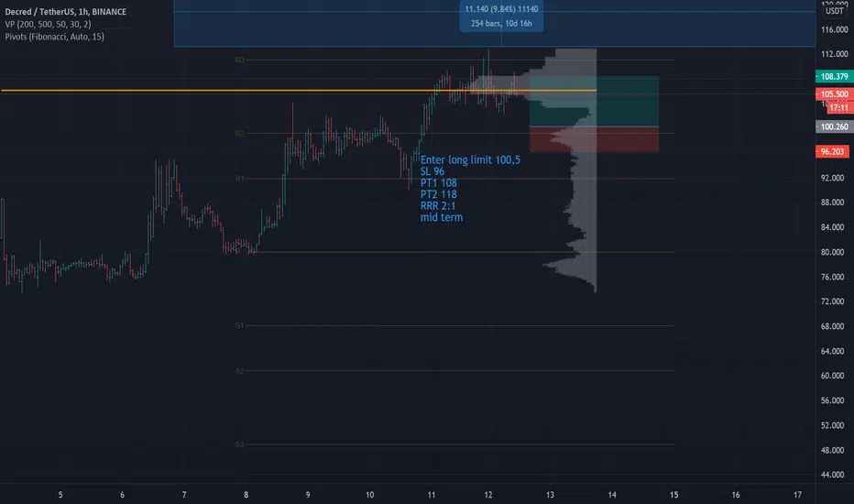Click date 17 on the time axis
854x504 pixels.
[x=797, y=495]
